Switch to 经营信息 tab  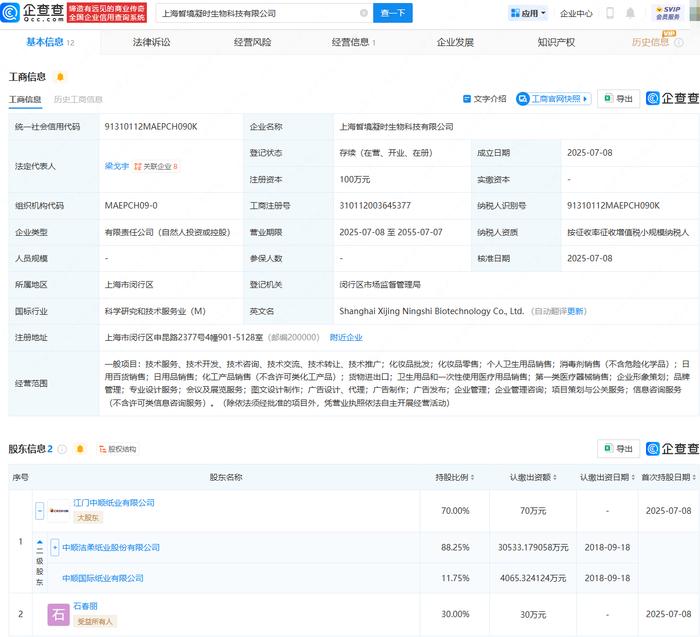[x=354, y=42]
